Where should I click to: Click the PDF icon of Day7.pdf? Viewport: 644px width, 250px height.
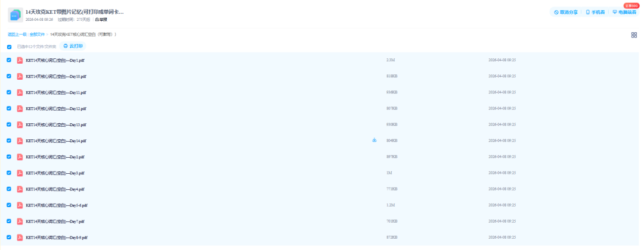click(20, 221)
